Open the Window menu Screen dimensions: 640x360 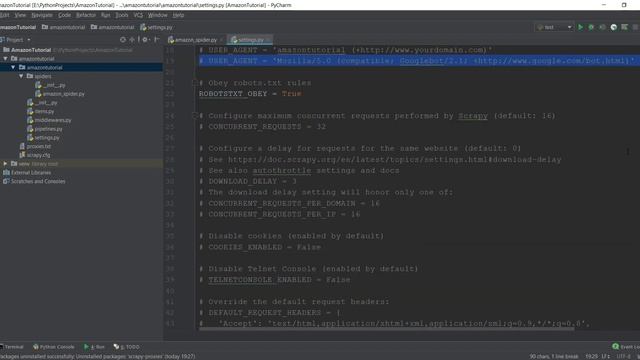pos(158,15)
